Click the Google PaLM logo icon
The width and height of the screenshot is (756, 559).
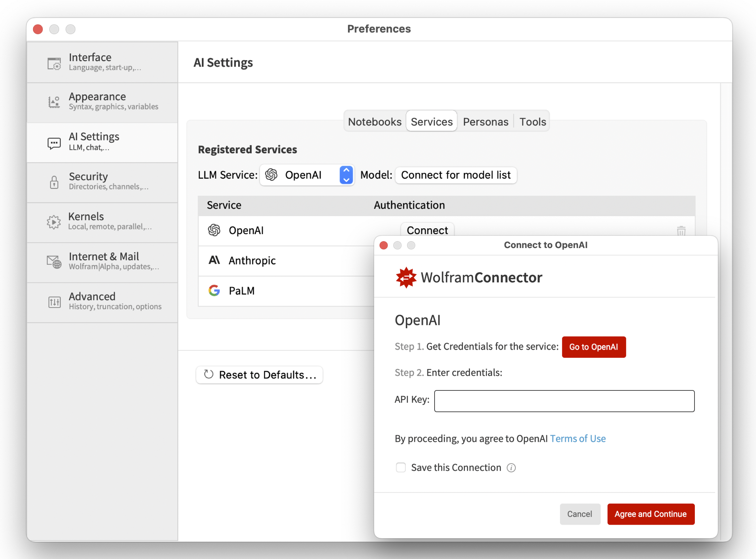tap(214, 291)
